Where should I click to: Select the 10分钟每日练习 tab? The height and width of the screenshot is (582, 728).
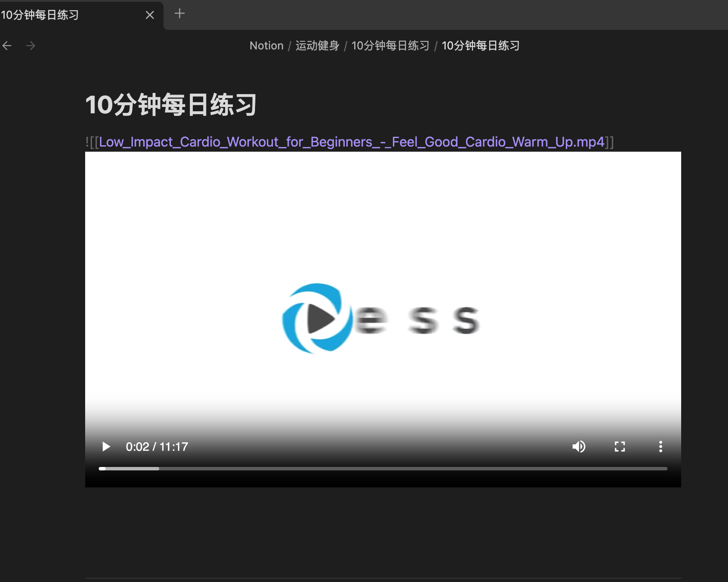point(64,15)
